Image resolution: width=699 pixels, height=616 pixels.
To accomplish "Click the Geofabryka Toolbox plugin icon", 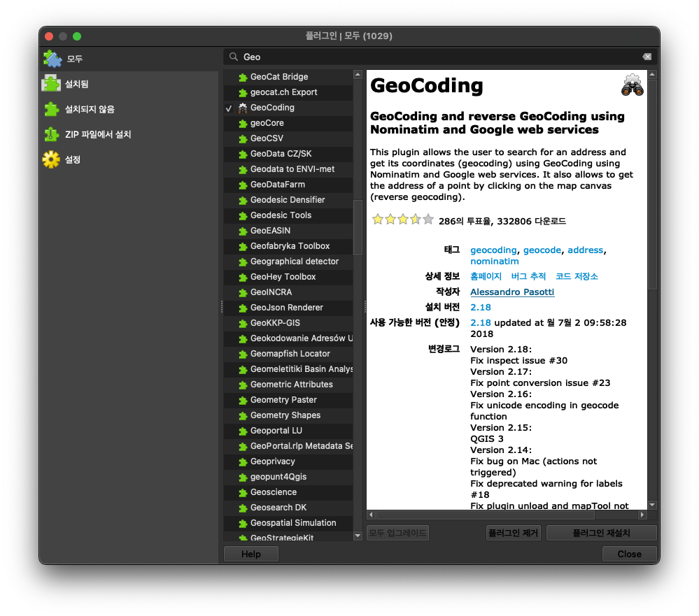I will pos(243,246).
